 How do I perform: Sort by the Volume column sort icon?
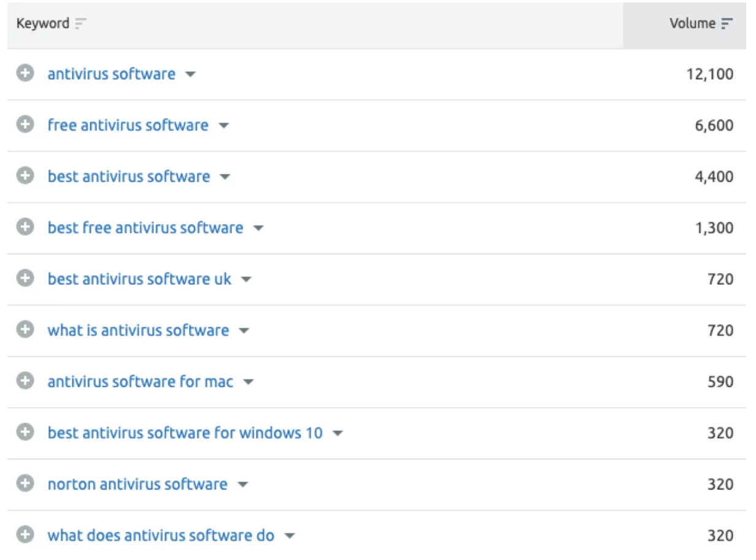tap(727, 24)
